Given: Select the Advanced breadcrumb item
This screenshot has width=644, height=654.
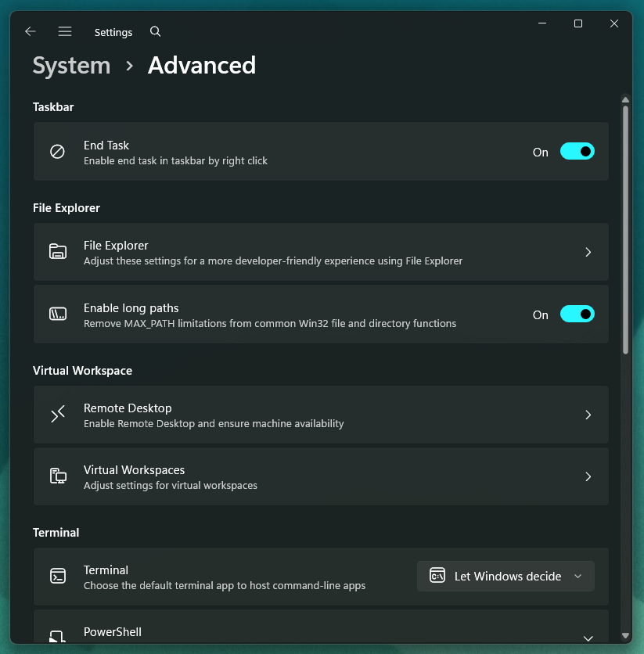Looking at the screenshot, I should pos(201,66).
